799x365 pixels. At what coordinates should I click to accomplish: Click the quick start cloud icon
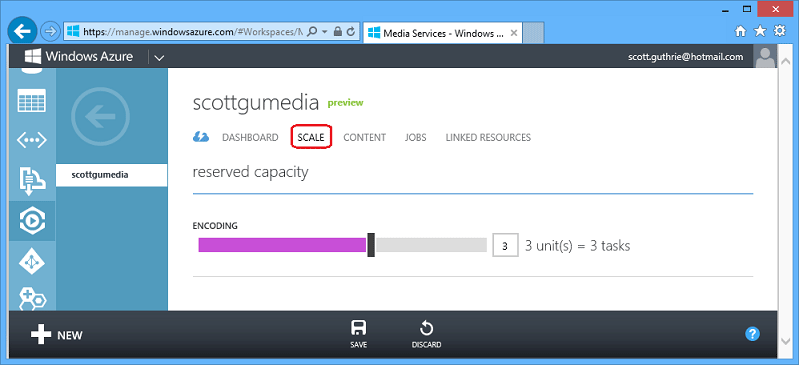coord(201,137)
